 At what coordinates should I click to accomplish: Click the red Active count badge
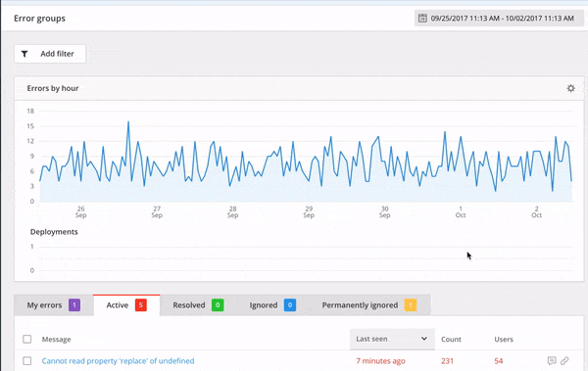(141, 305)
